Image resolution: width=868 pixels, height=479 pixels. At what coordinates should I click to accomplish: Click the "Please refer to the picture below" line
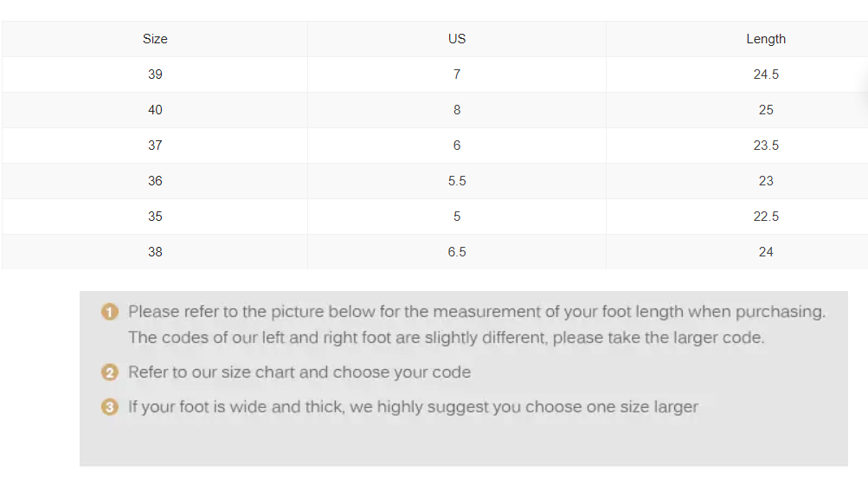click(477, 312)
